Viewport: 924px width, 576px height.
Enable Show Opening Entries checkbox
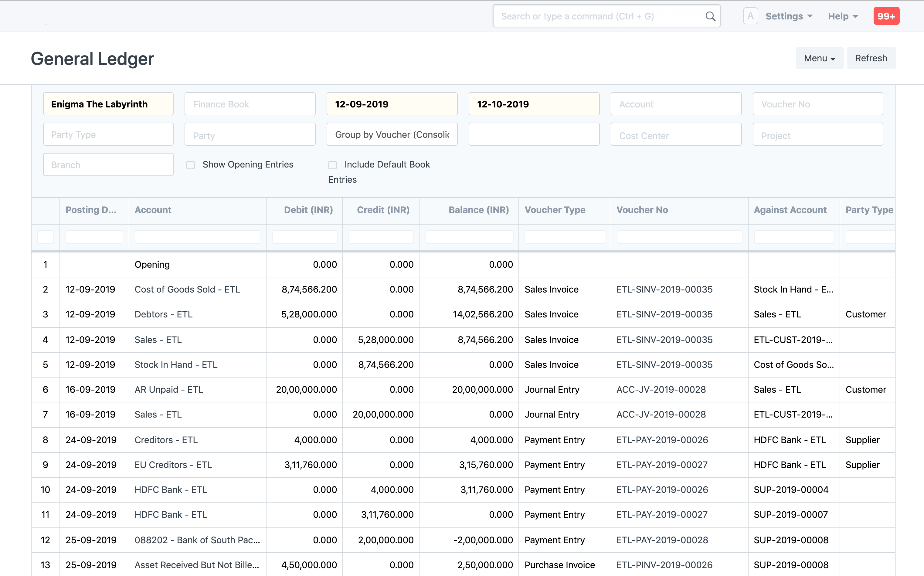(x=191, y=165)
